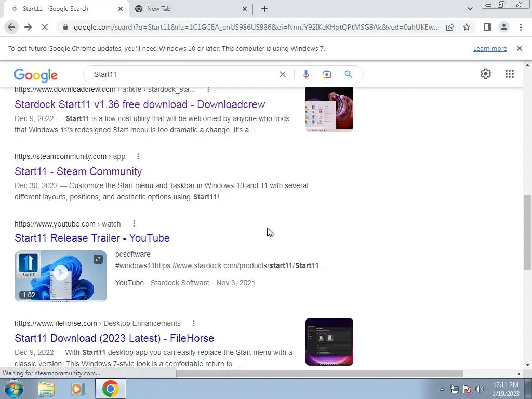
Task: Click the Chrome taskbar button
Action: pos(110,389)
